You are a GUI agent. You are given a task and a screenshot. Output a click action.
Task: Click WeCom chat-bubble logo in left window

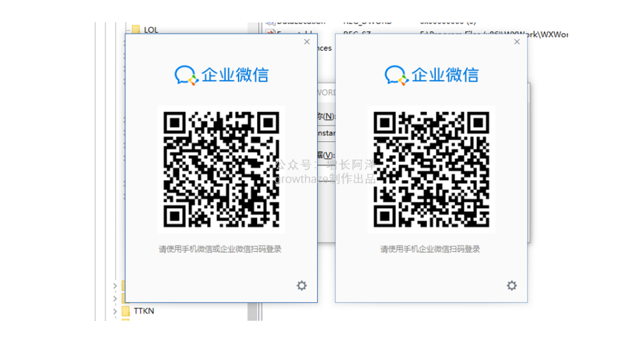185,75
